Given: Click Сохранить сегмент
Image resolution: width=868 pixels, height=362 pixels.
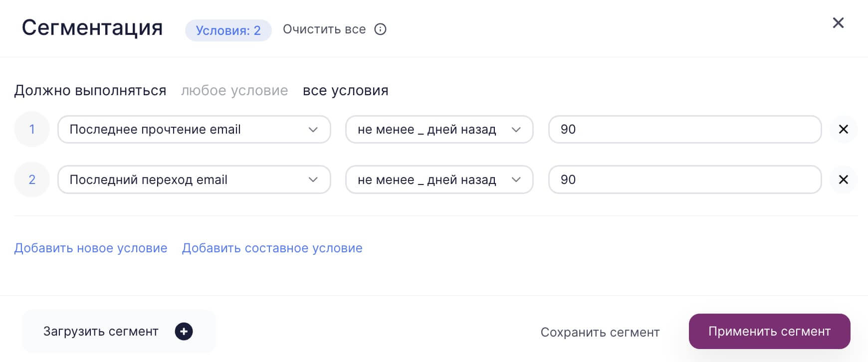Looking at the screenshot, I should coord(600,332).
